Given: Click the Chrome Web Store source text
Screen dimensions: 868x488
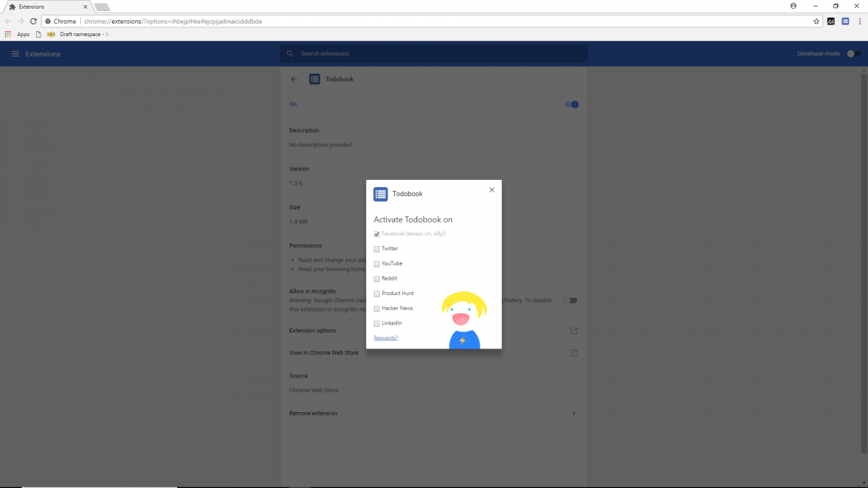Looking at the screenshot, I should [314, 390].
